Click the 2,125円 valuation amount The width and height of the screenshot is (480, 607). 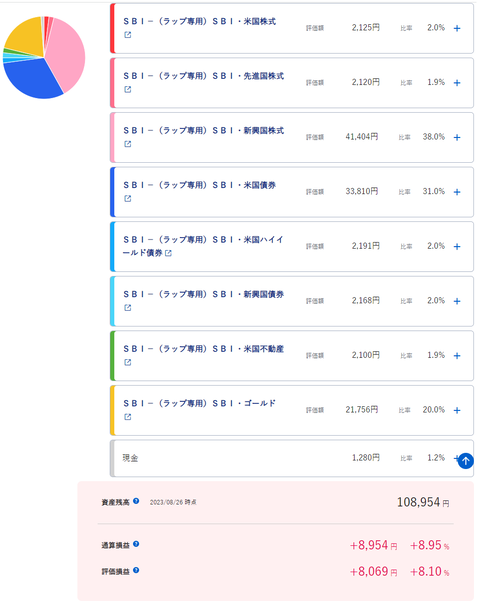coord(365,27)
